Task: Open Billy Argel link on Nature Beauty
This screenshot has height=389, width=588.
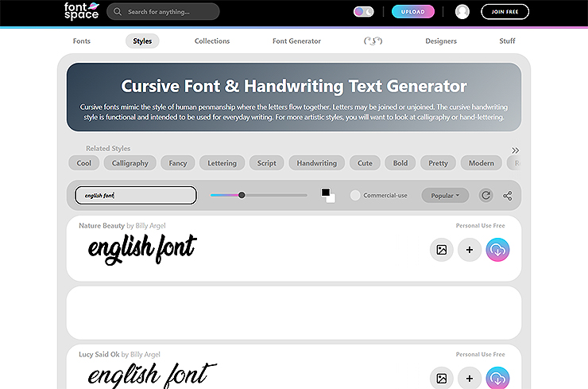Action: click(150, 226)
